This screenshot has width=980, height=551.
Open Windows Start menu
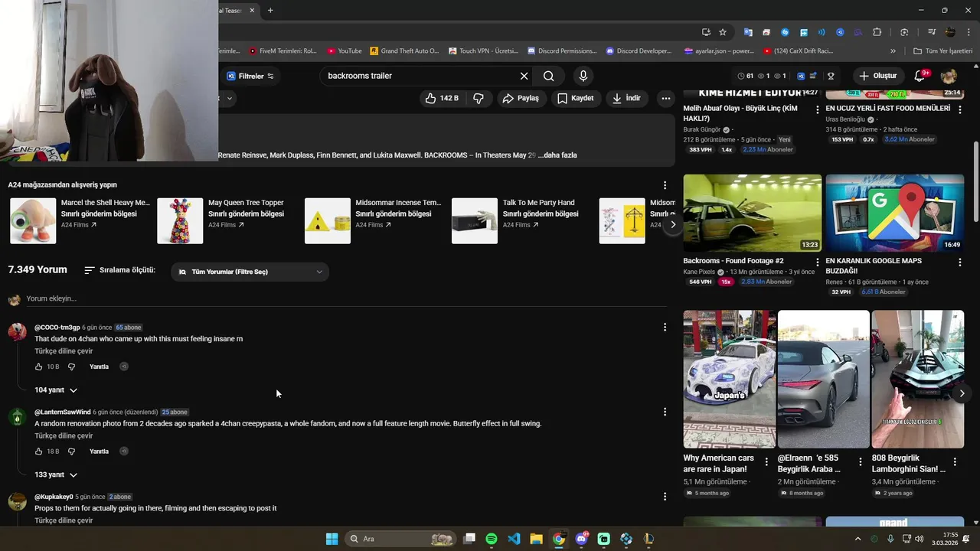coord(332,539)
